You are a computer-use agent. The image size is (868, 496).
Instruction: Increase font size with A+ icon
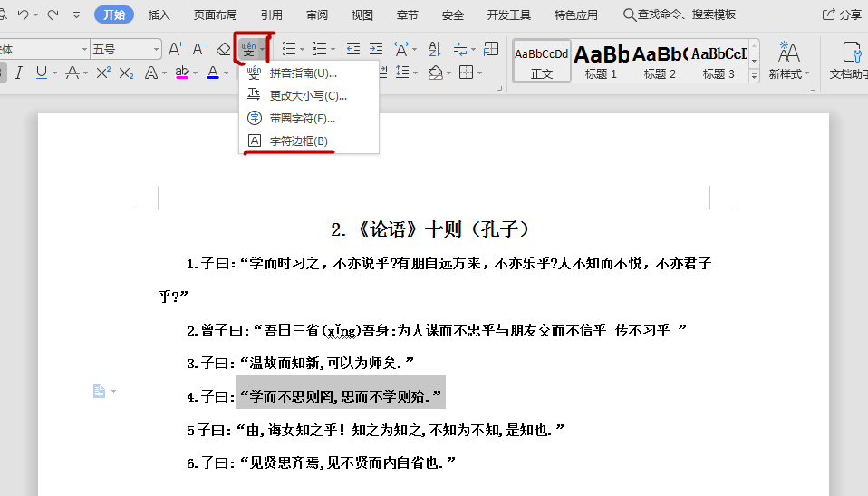(176, 49)
